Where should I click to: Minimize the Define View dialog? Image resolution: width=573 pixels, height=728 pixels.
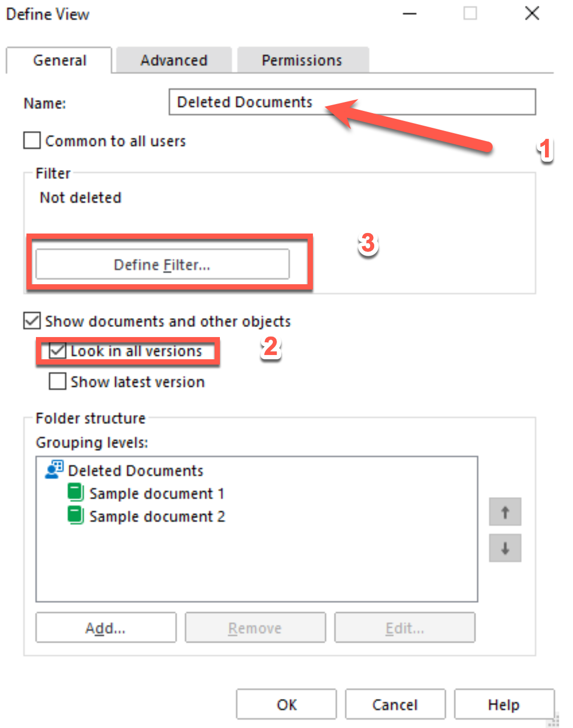coord(410,13)
